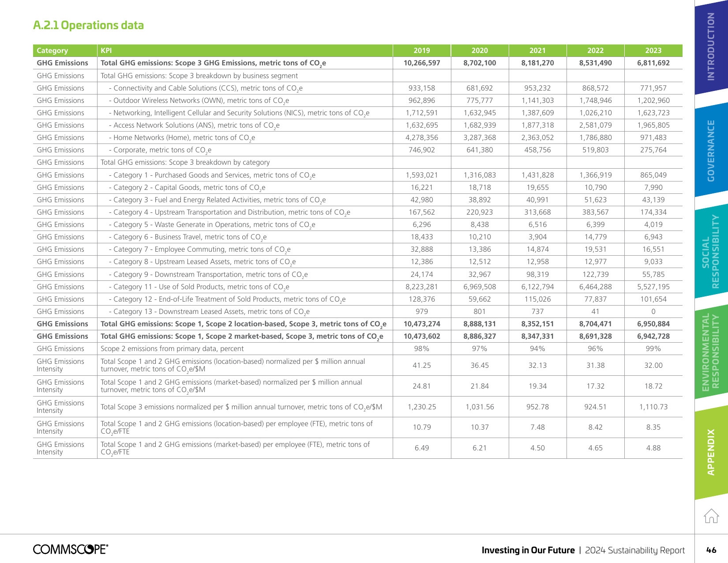Click 'Scope 3 breakdown by category' row
This screenshot has height=563, width=728.
click(x=358, y=162)
